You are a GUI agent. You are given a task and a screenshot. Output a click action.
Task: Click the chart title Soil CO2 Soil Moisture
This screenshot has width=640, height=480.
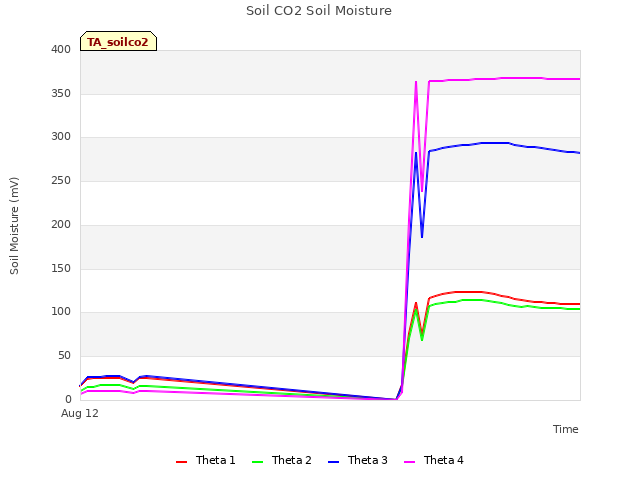pos(319,11)
